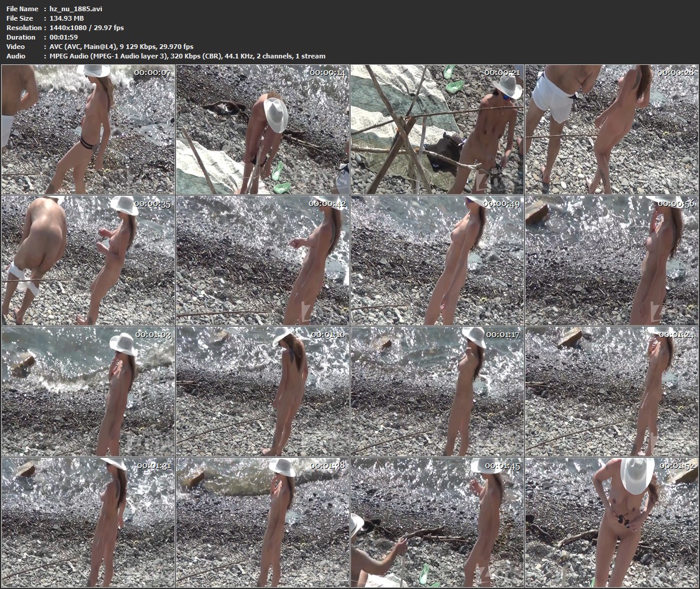Viewport: 700px width, 589px height.
Task: Click the thumbnail labeled 00:01:03
Action: 88,391
